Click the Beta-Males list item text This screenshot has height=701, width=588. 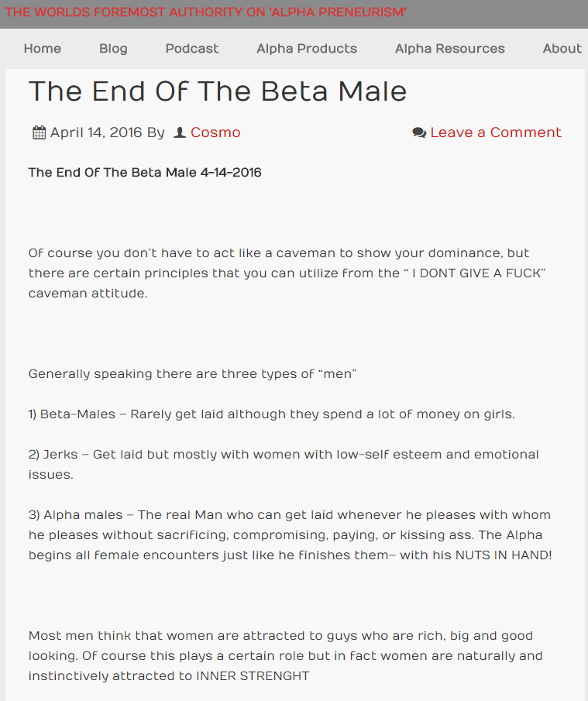(272, 414)
